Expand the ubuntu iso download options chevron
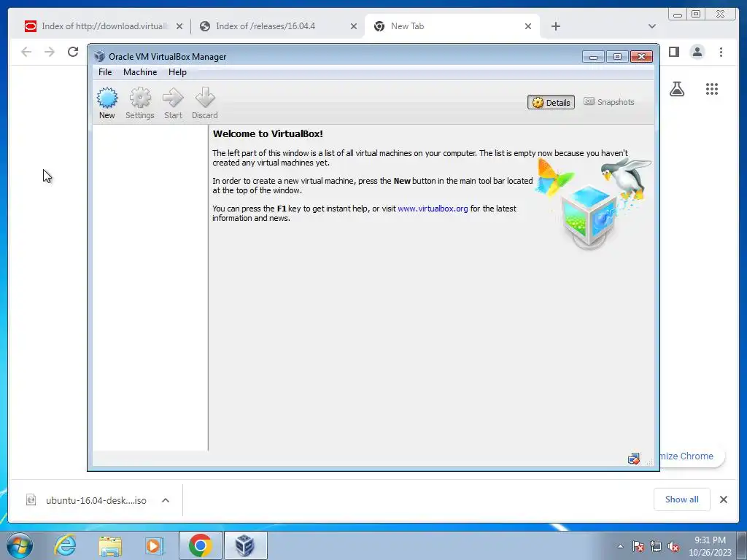747x560 pixels. click(x=166, y=500)
